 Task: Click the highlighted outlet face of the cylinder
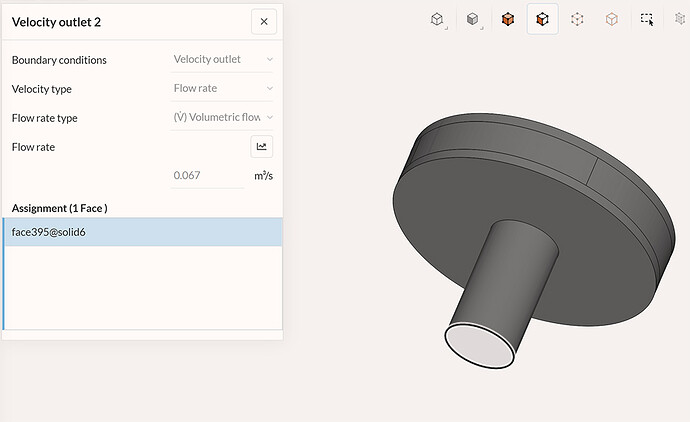(x=480, y=346)
